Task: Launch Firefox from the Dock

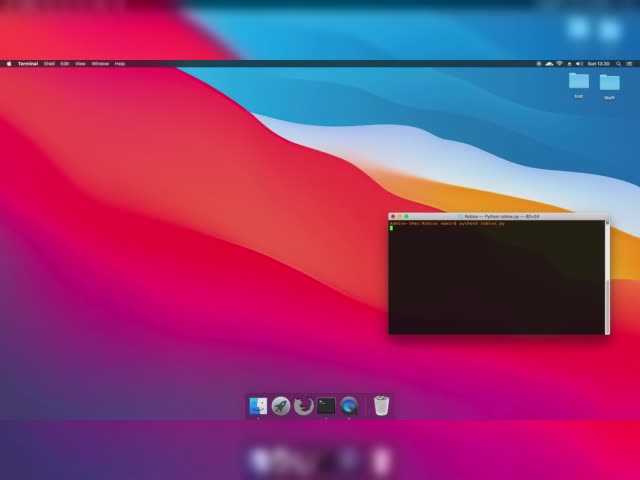Action: click(x=303, y=406)
